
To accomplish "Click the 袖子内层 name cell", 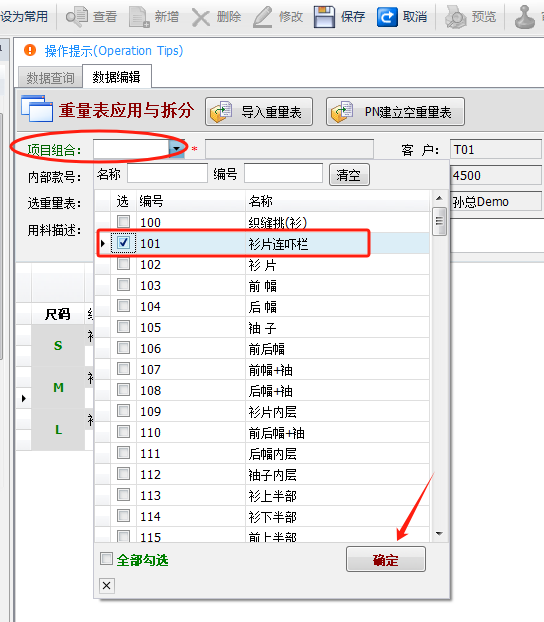I will point(337,474).
